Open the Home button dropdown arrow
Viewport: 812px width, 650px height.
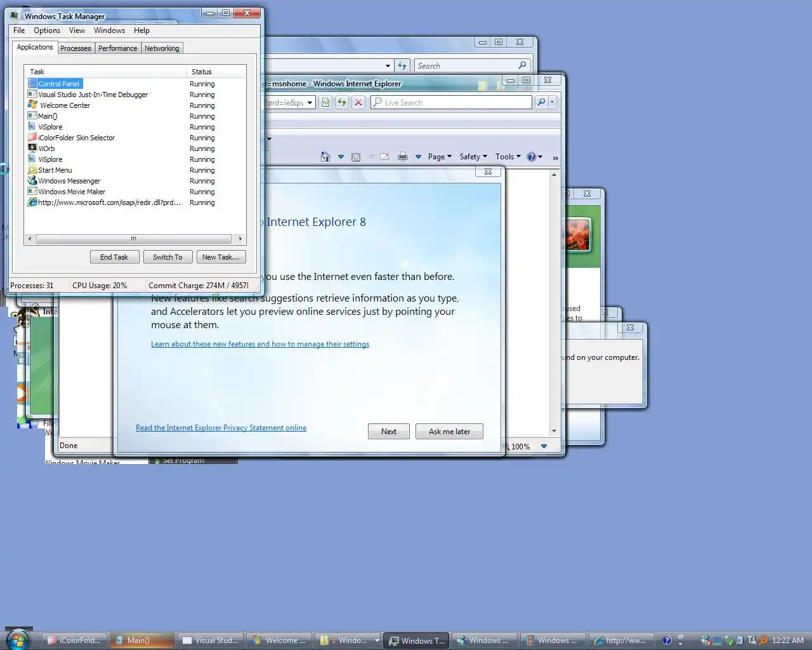tap(341, 157)
